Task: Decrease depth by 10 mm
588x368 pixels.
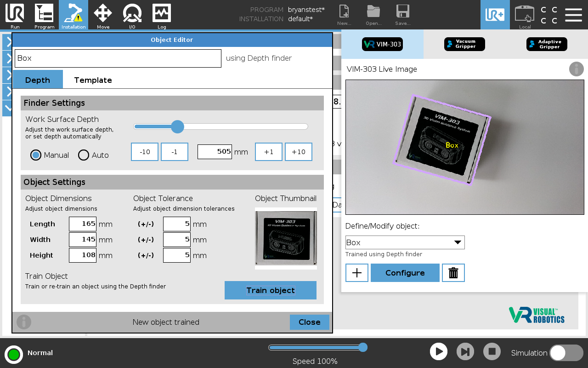Action: (145, 152)
